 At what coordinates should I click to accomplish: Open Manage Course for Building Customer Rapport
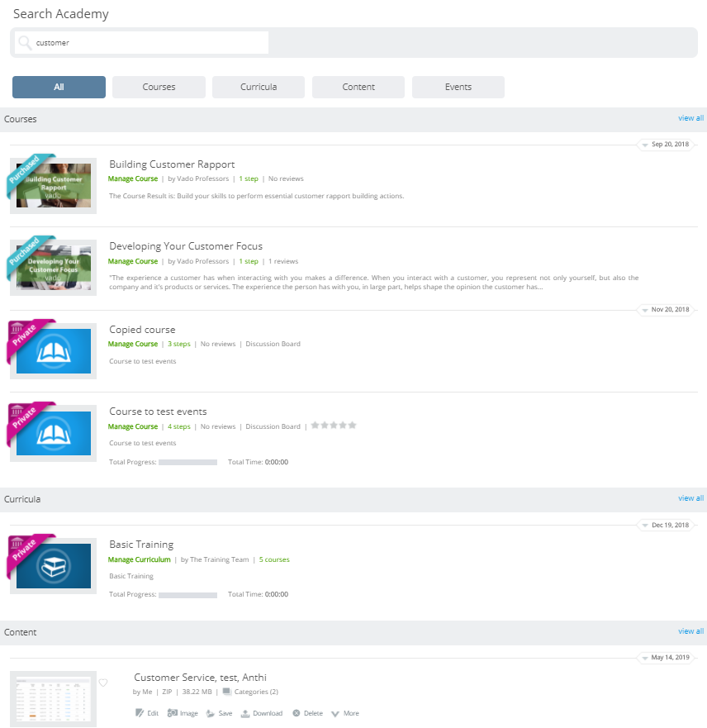tap(133, 178)
